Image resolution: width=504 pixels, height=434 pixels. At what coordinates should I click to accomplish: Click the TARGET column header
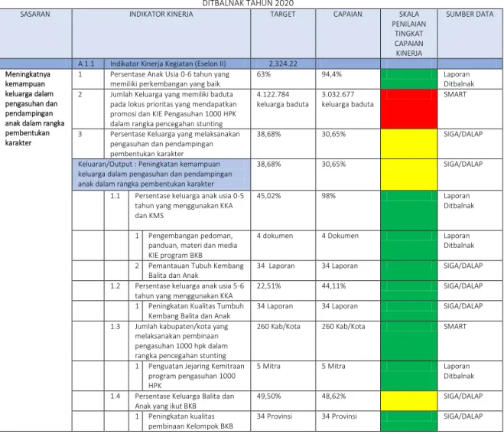click(x=283, y=34)
